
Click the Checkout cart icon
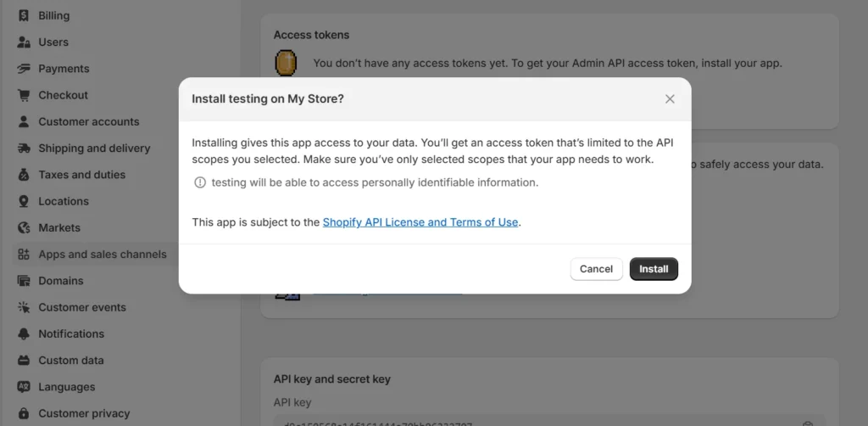(x=24, y=95)
